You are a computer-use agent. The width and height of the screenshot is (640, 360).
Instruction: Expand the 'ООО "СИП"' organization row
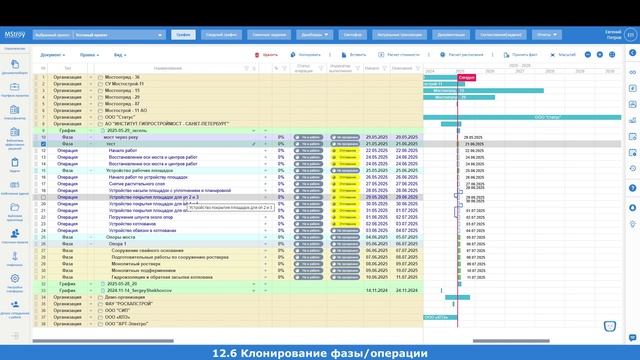(91, 311)
